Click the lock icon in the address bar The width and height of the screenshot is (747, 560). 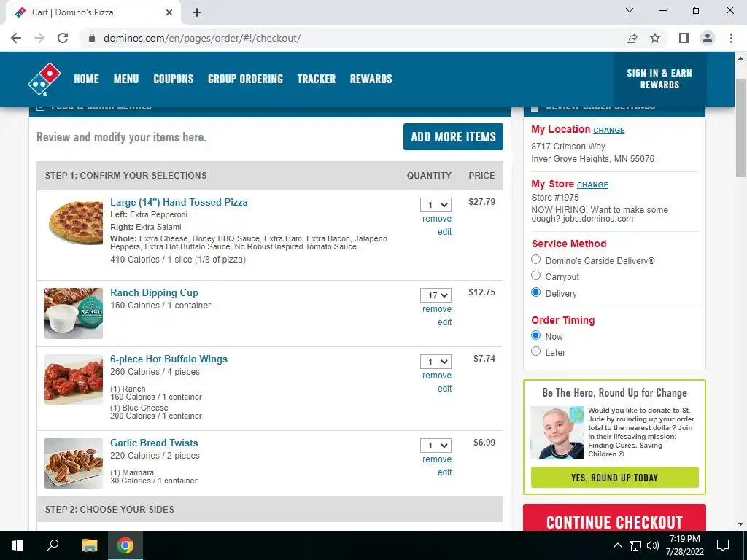pos(93,38)
